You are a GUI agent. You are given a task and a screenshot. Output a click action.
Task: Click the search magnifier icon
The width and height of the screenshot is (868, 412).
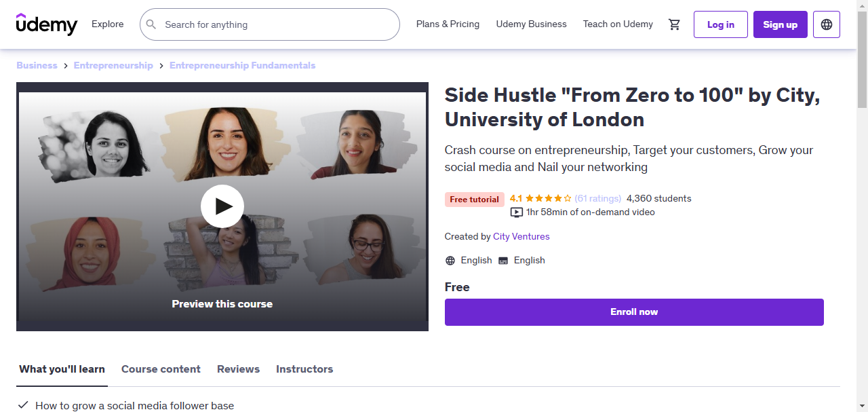(x=151, y=24)
